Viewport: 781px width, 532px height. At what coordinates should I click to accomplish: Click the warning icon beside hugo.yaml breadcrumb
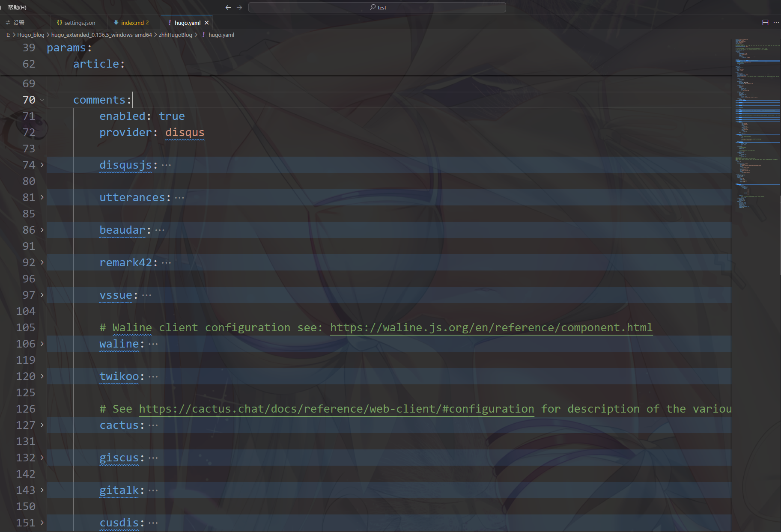coord(202,35)
